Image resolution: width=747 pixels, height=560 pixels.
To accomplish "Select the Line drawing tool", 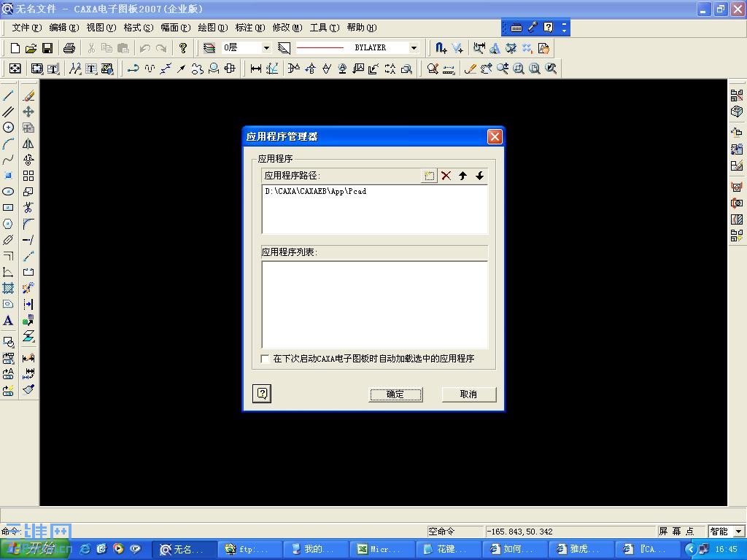I will point(8,96).
